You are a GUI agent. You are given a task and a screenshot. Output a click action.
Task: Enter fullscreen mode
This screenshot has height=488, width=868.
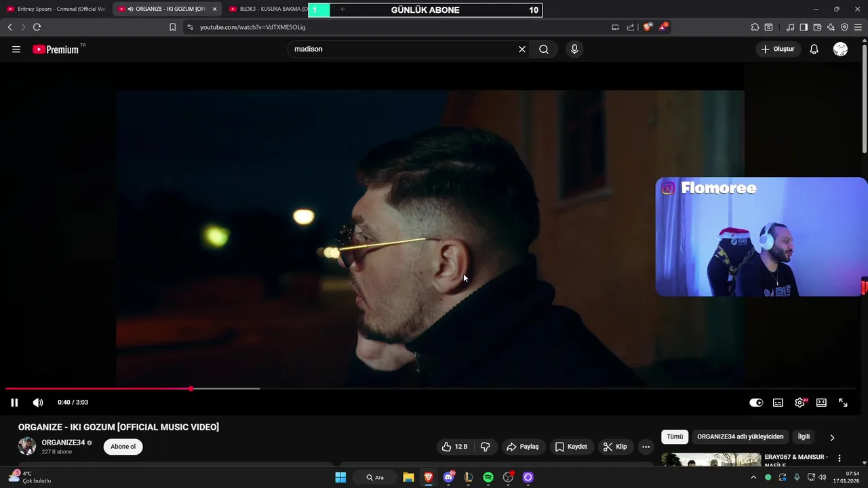click(x=843, y=403)
